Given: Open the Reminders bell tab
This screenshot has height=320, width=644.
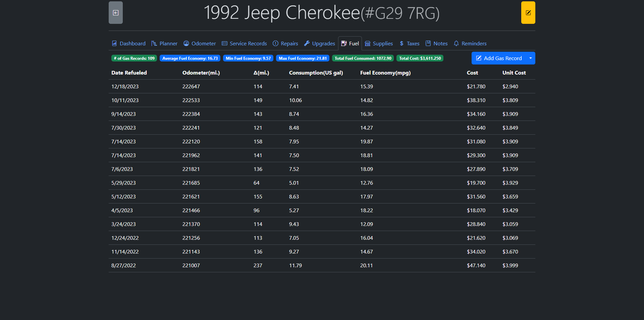Looking at the screenshot, I should [x=470, y=44].
